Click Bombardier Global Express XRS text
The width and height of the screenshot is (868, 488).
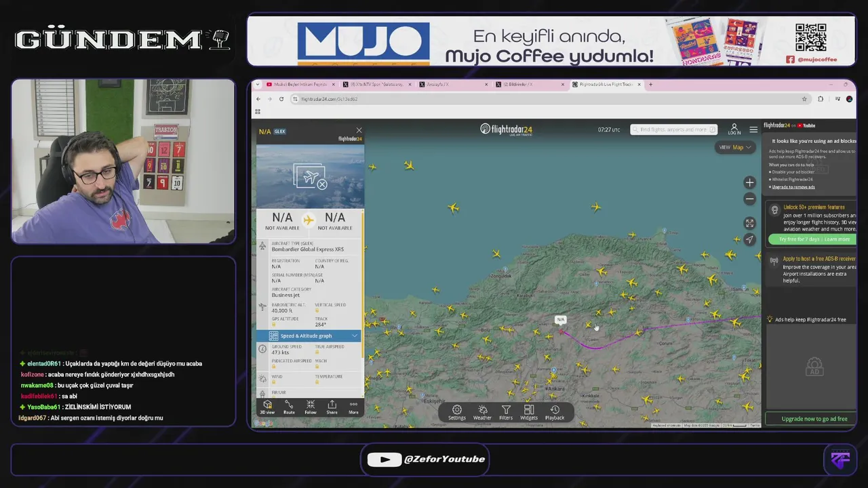click(308, 249)
